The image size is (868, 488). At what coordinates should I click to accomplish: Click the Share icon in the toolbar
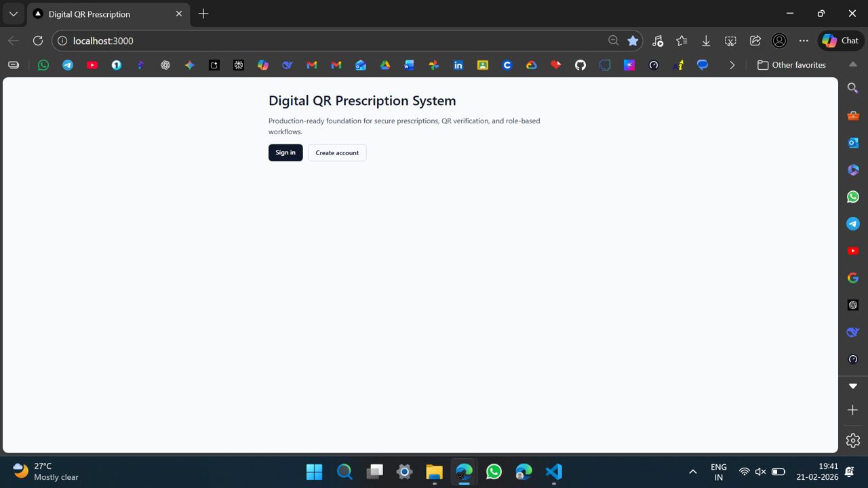(755, 41)
